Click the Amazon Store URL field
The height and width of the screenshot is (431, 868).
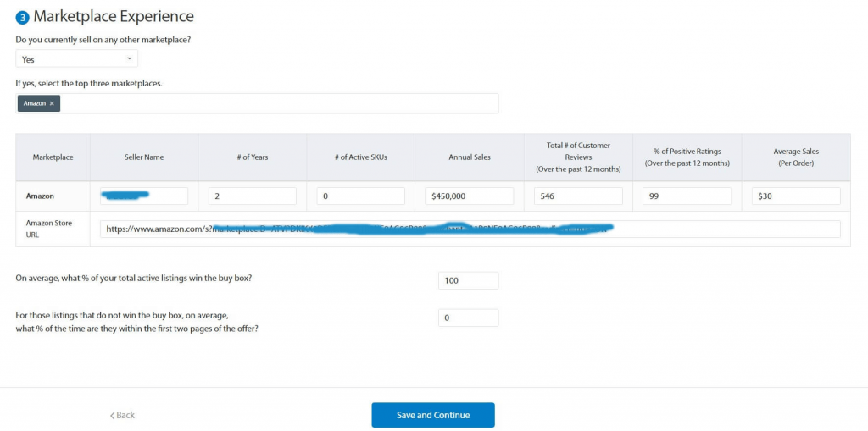click(x=470, y=229)
